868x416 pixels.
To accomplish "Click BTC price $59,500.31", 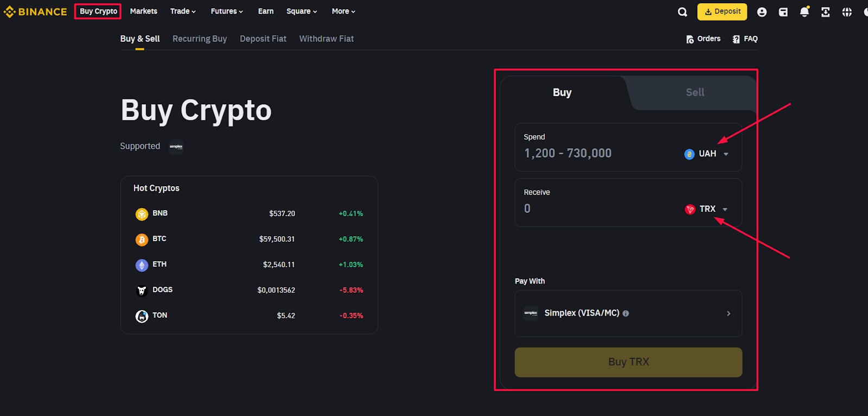I will (277, 239).
